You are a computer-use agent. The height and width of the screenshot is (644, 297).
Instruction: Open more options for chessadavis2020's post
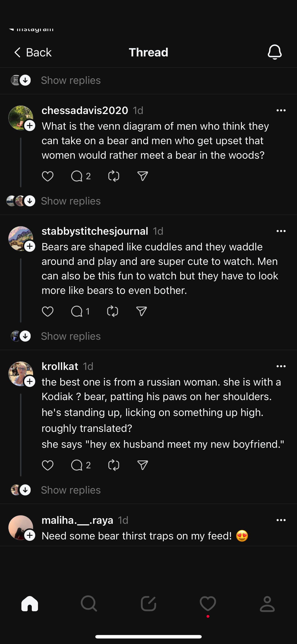click(281, 111)
